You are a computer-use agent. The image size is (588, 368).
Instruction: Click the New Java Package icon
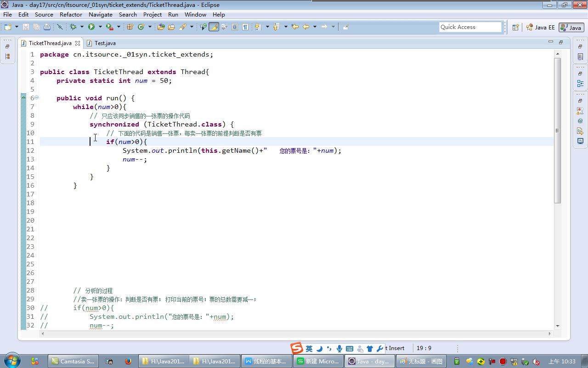[x=130, y=27]
